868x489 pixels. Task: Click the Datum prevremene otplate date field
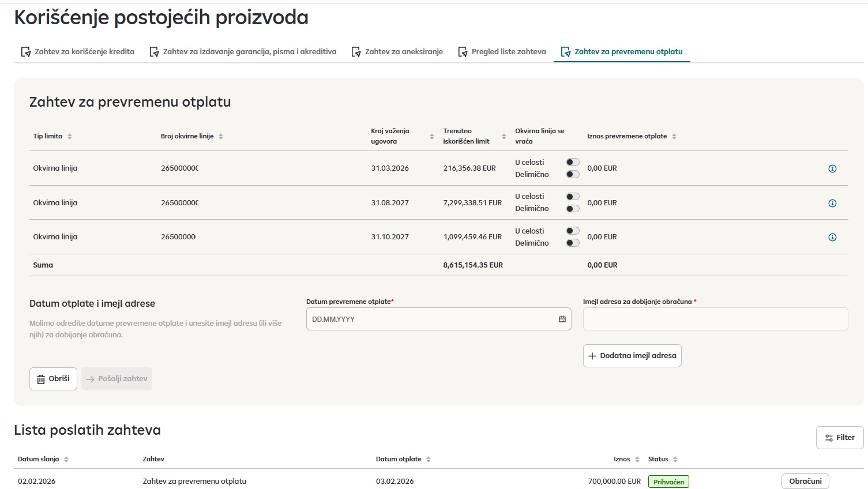click(x=438, y=319)
